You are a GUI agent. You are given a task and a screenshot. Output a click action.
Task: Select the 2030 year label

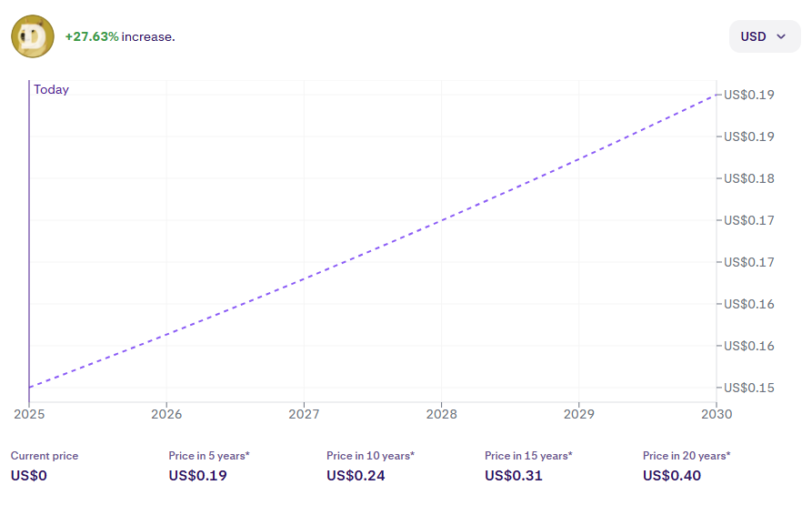(x=717, y=414)
